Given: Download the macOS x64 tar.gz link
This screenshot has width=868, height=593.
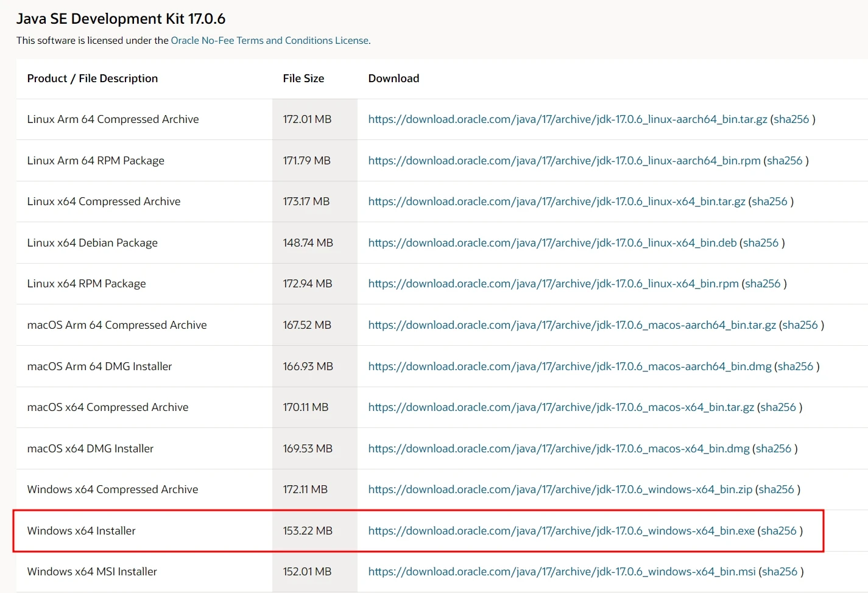Looking at the screenshot, I should point(561,407).
